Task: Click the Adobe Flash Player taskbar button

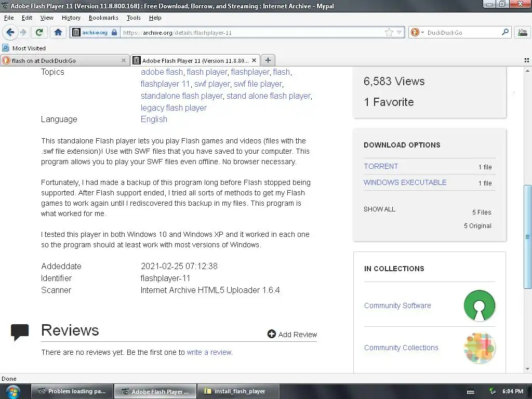Action: tap(155, 391)
